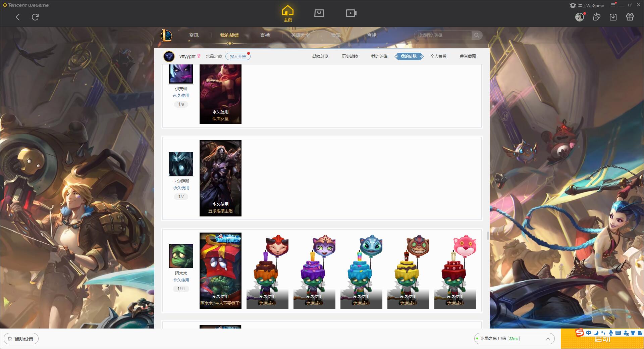This screenshot has height=349, width=644.
Task: Click the summoner profile avatar icon
Action: (169, 56)
